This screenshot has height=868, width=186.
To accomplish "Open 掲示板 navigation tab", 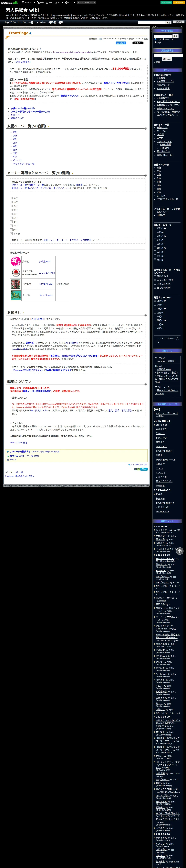I will coord(52,22).
